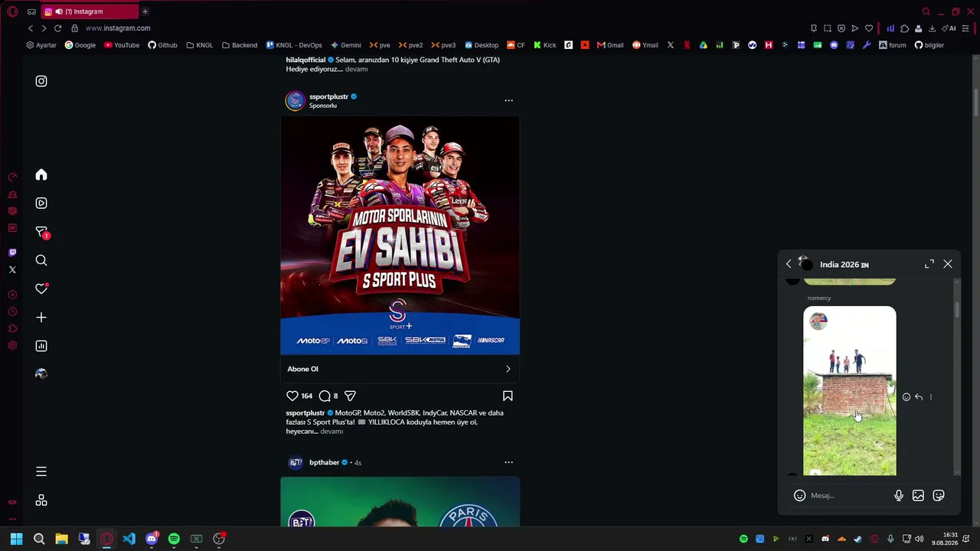Record a voice message in chat

point(899,495)
